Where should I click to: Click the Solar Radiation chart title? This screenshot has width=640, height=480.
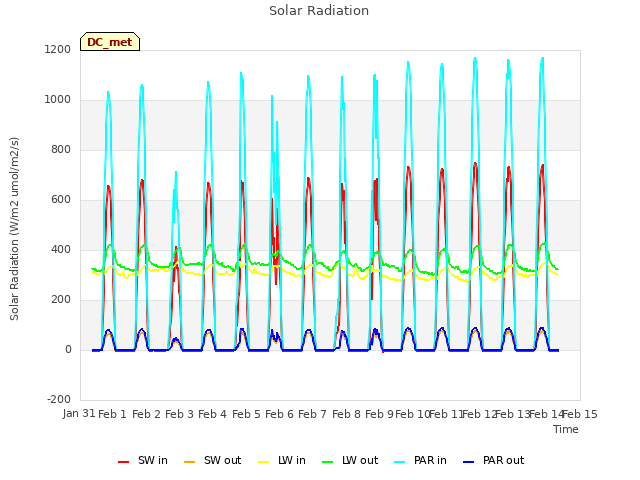(x=319, y=11)
